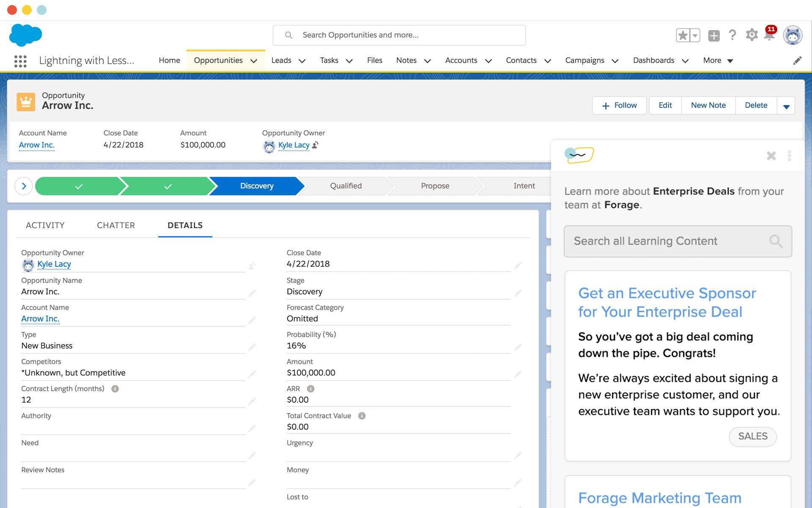
Task: Click the Follow button
Action: pos(619,105)
